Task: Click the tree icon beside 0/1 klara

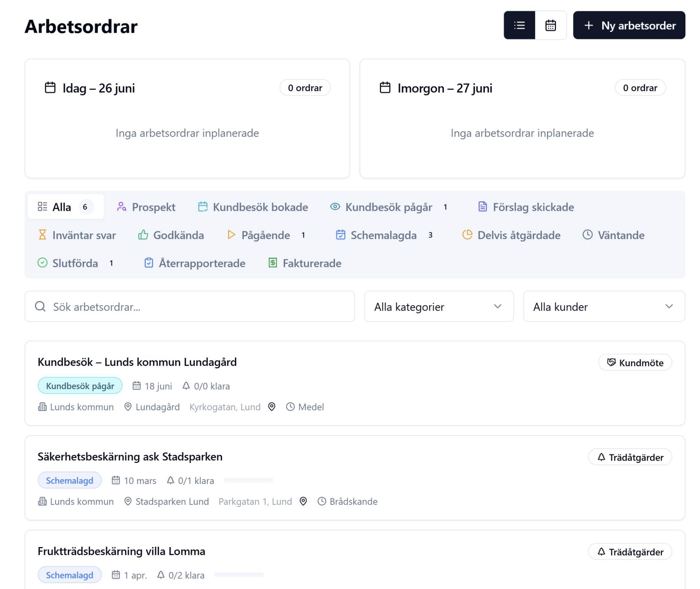Action: (x=170, y=480)
